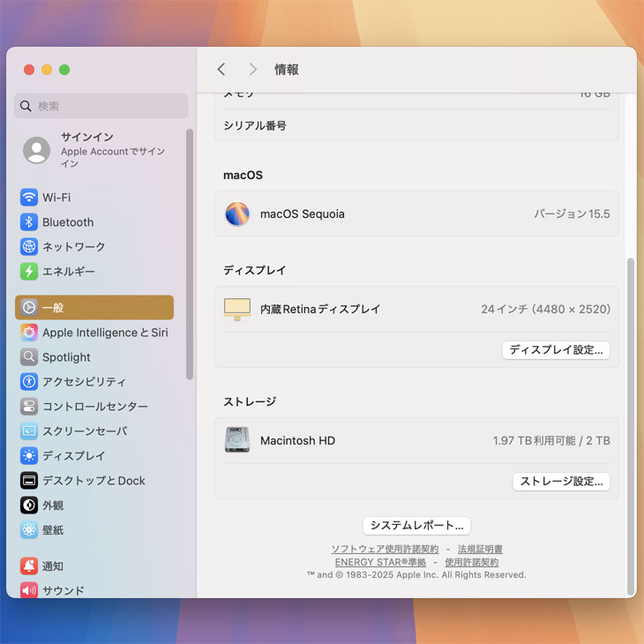Open ストレージ設定... button
This screenshot has width=644, height=644.
point(561,482)
